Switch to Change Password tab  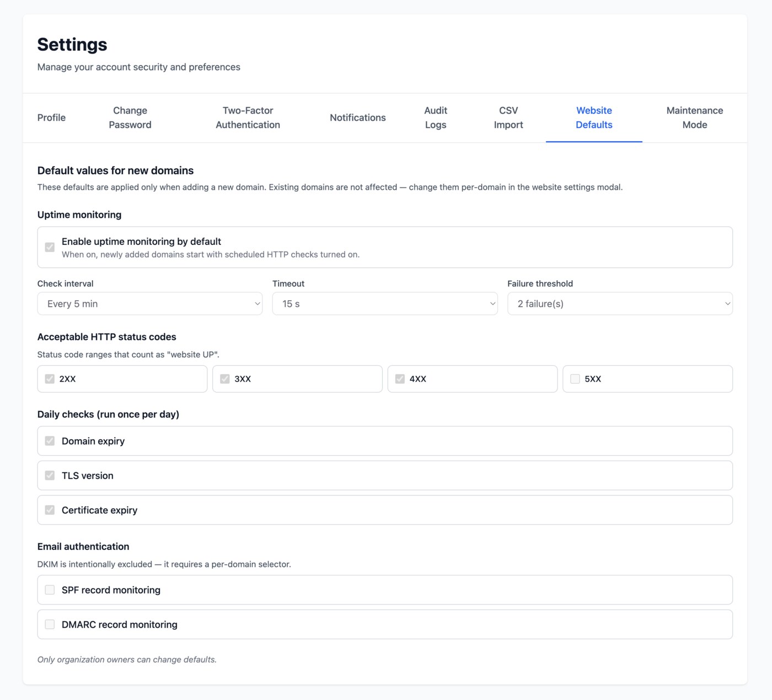130,117
